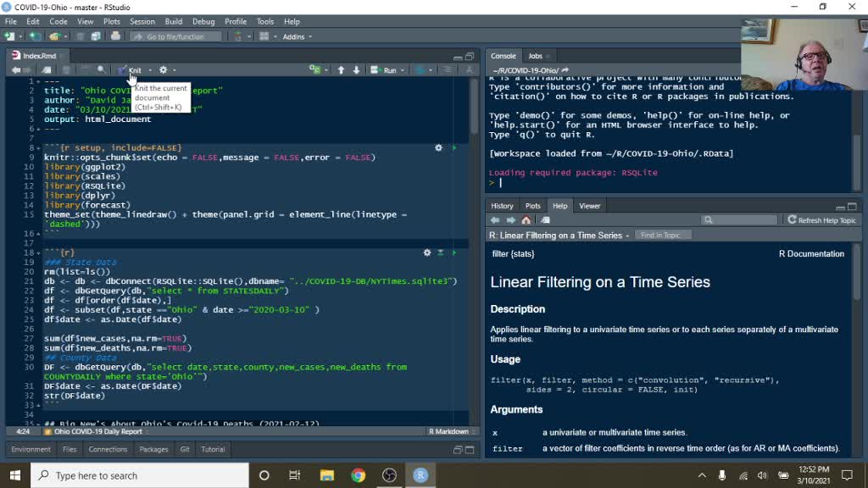Click the Knit button
868x488 pixels.
[130, 70]
